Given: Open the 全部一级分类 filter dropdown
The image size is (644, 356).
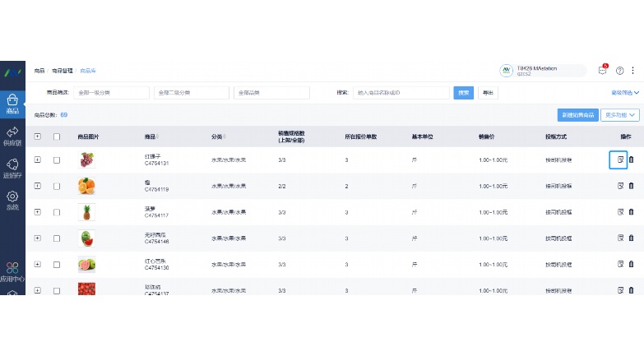Looking at the screenshot, I should [x=111, y=93].
